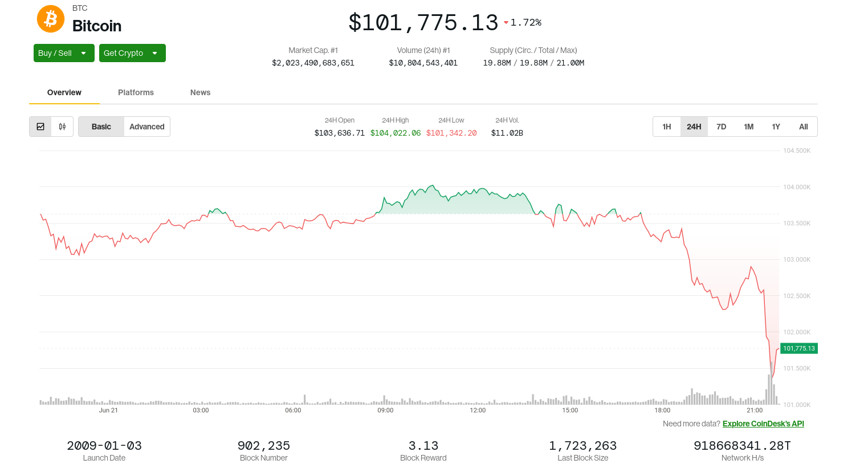Open the News tab

pyautogui.click(x=200, y=92)
